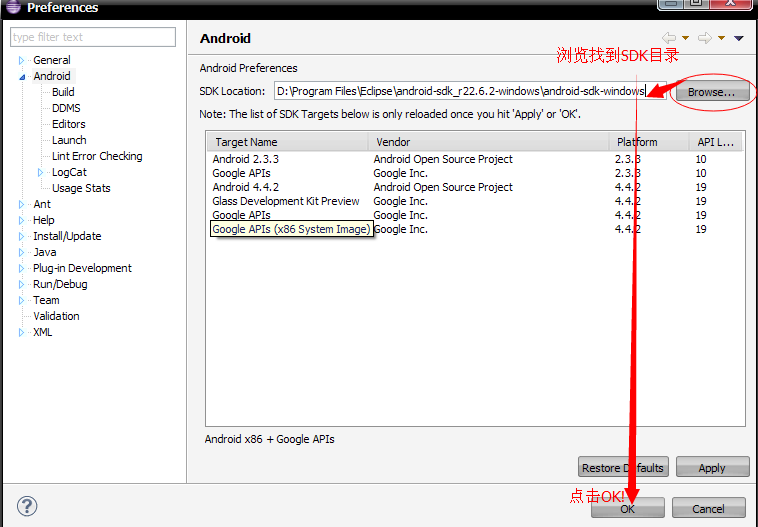Viewport: 758px width, 527px height.
Task: Click the Help tree label
Action: [x=44, y=220]
